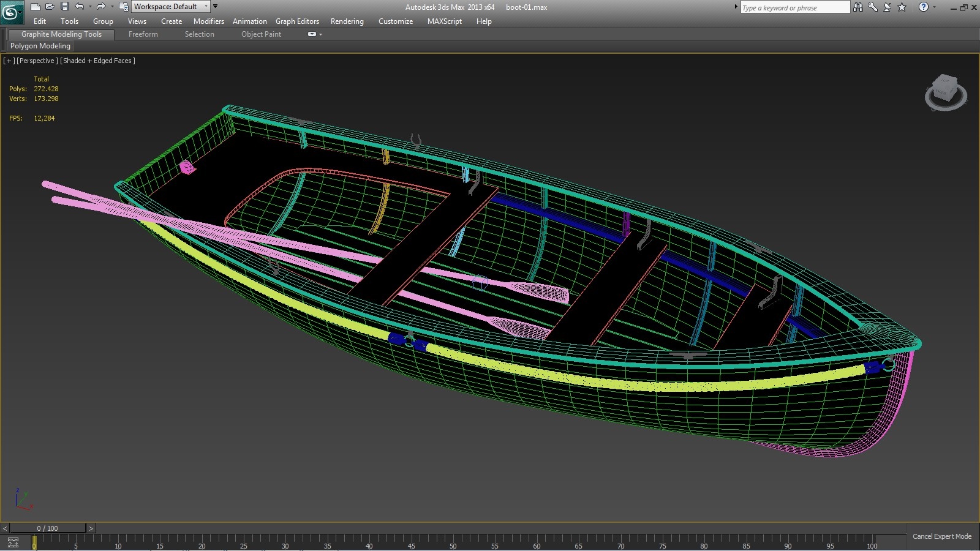Click the [Shaded + Edged Faces] label
Screen dimensions: 980x551
point(98,61)
